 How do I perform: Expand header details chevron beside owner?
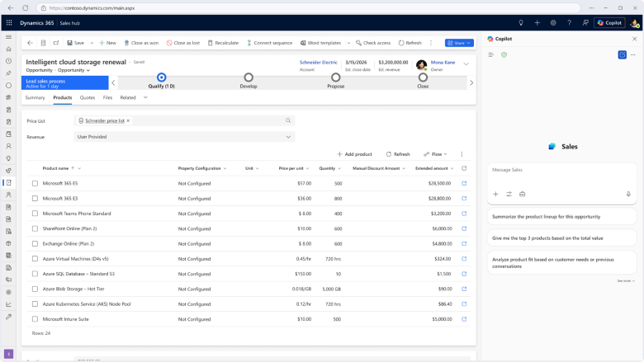(466, 64)
